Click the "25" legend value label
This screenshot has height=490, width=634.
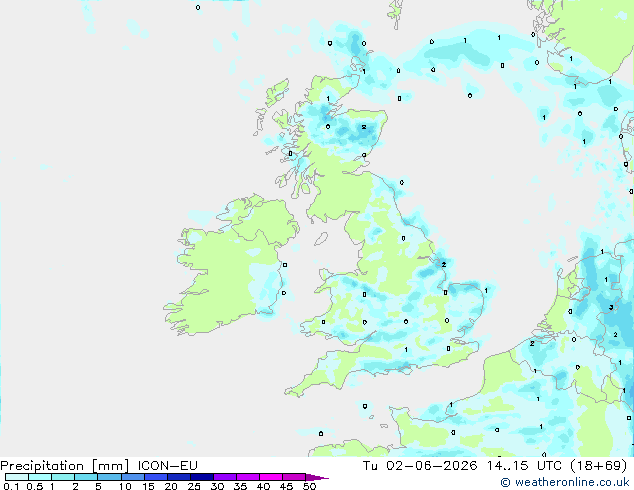point(194,486)
